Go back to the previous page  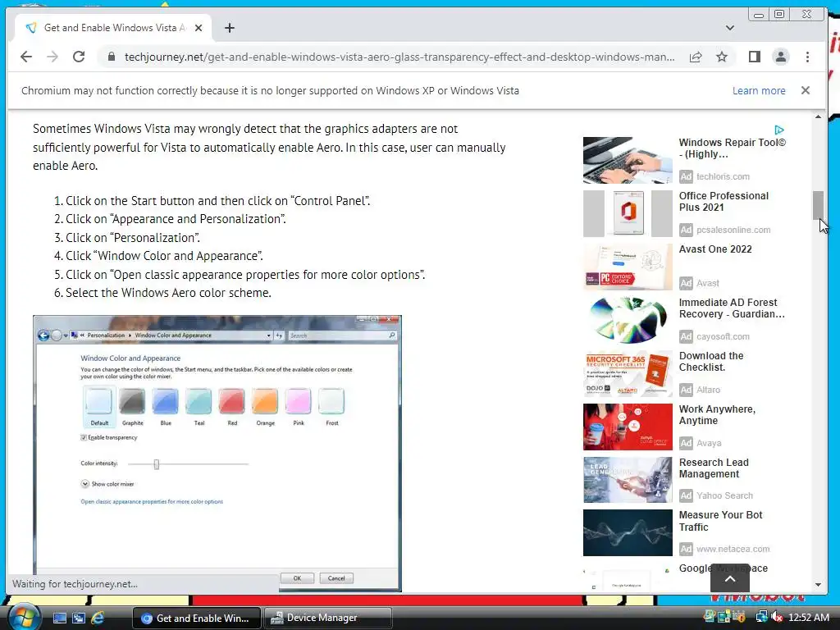[x=25, y=57]
